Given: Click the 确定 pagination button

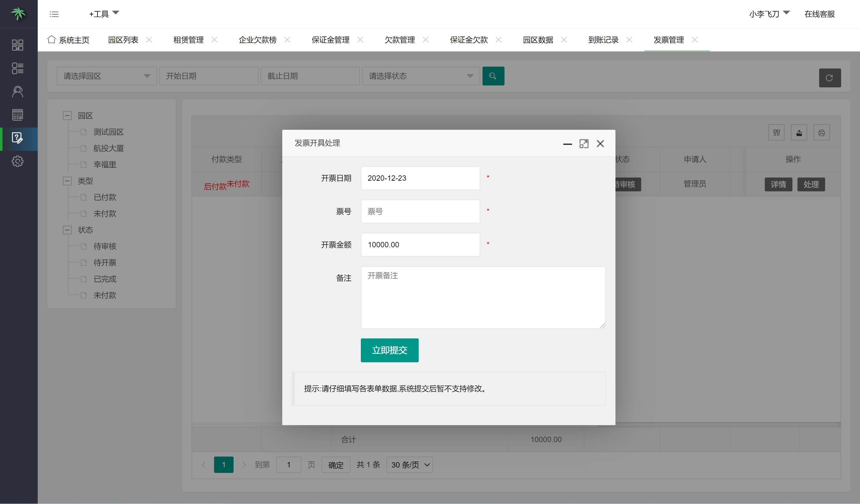Looking at the screenshot, I should 336,464.
